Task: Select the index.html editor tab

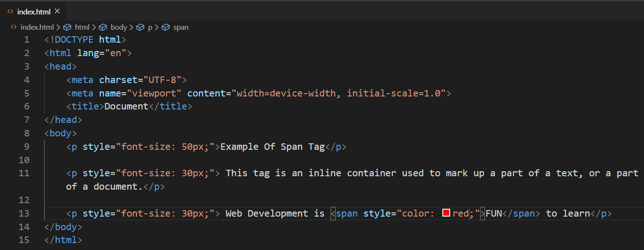Action: (x=32, y=11)
